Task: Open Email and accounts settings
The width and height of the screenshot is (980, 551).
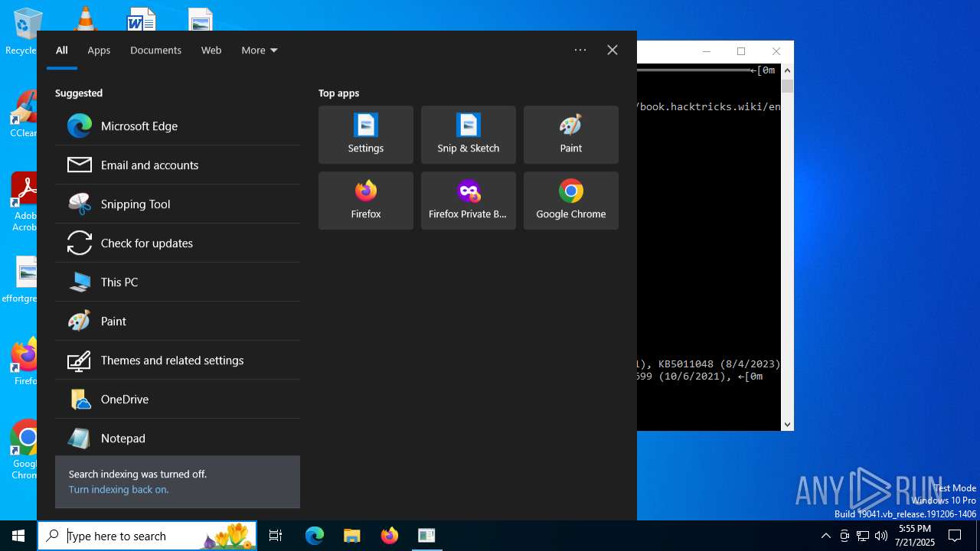Action: coord(178,165)
